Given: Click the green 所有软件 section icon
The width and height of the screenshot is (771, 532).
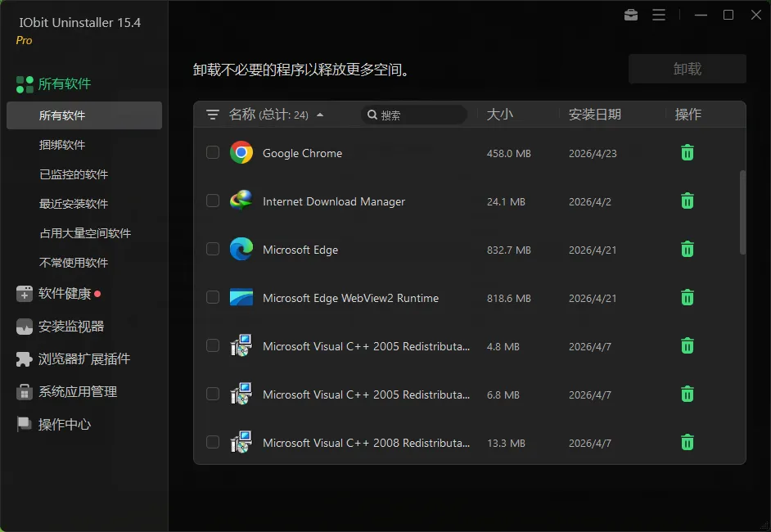Looking at the screenshot, I should point(25,84).
